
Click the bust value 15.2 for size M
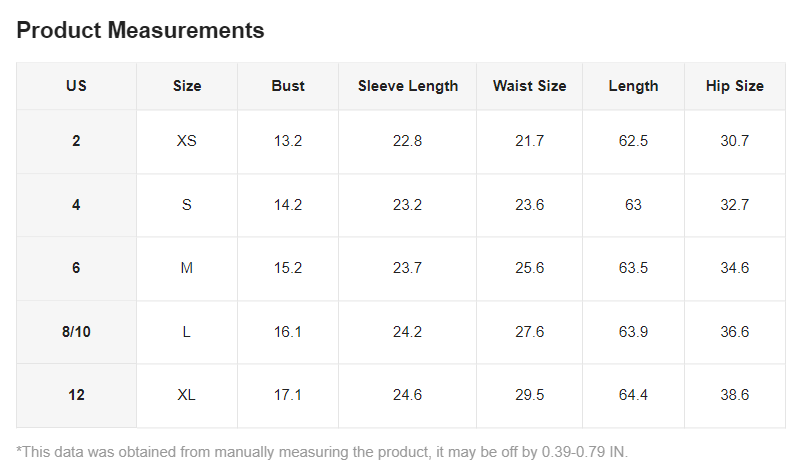click(x=288, y=268)
